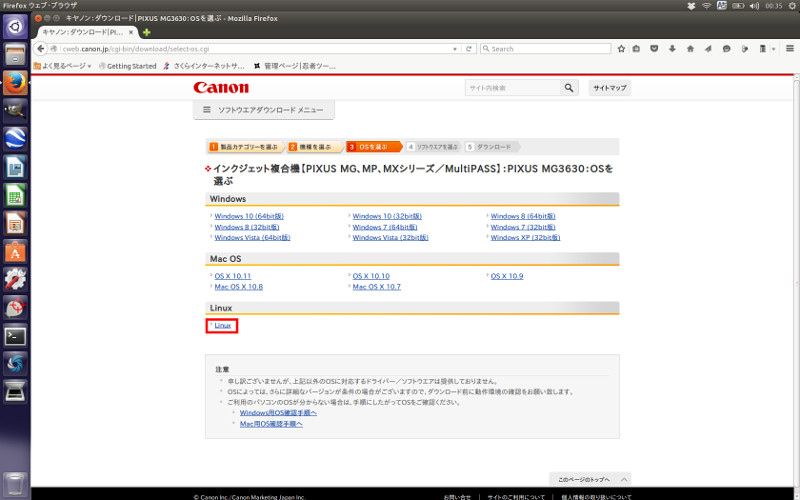Expand the URL bar history dropdown
Viewport: 800px width, 500px height.
(x=455, y=49)
